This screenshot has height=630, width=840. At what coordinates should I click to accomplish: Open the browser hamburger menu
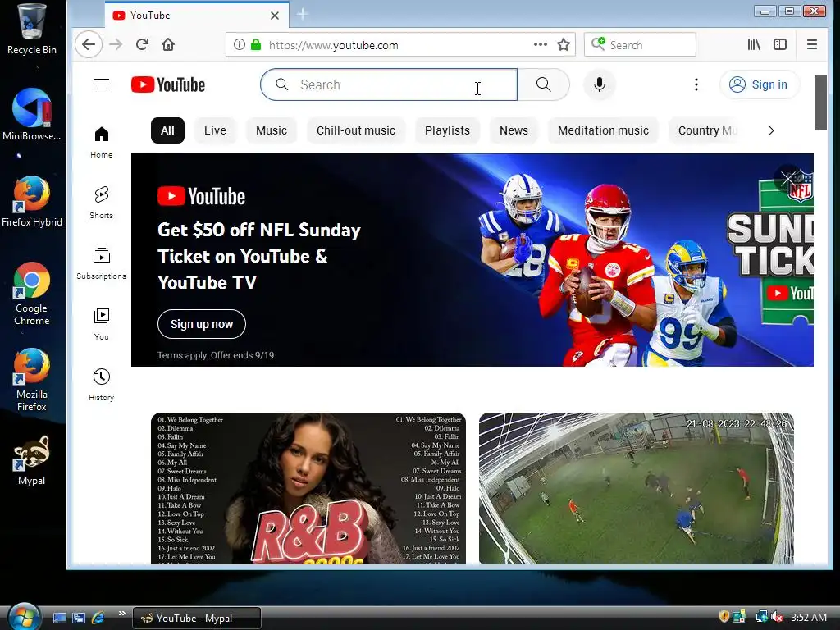pos(812,44)
